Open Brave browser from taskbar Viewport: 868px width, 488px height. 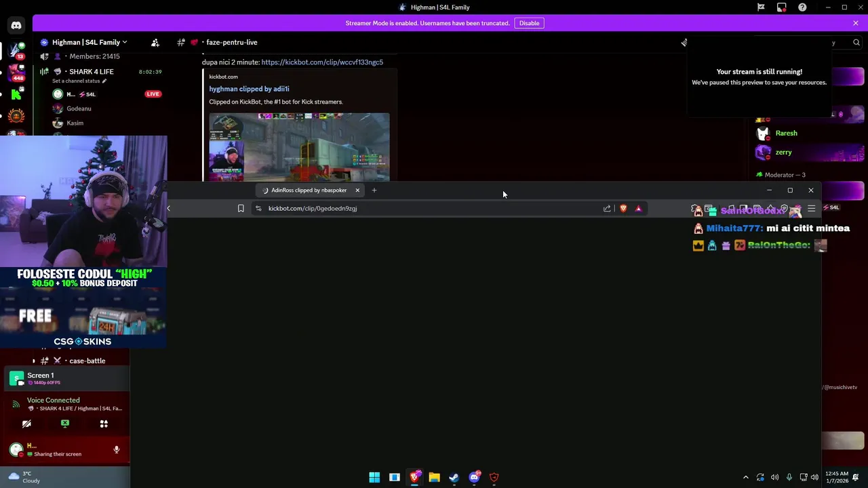tap(414, 477)
